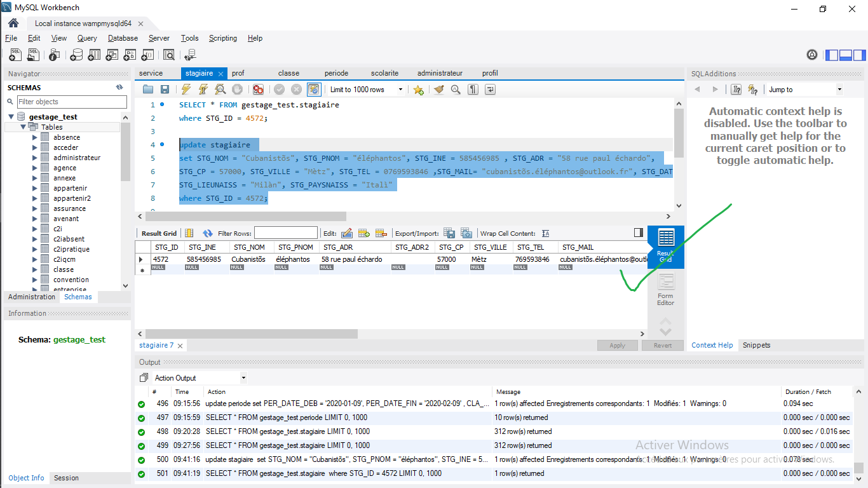Open the Action Output dropdown
The image size is (868, 488).
(x=200, y=378)
